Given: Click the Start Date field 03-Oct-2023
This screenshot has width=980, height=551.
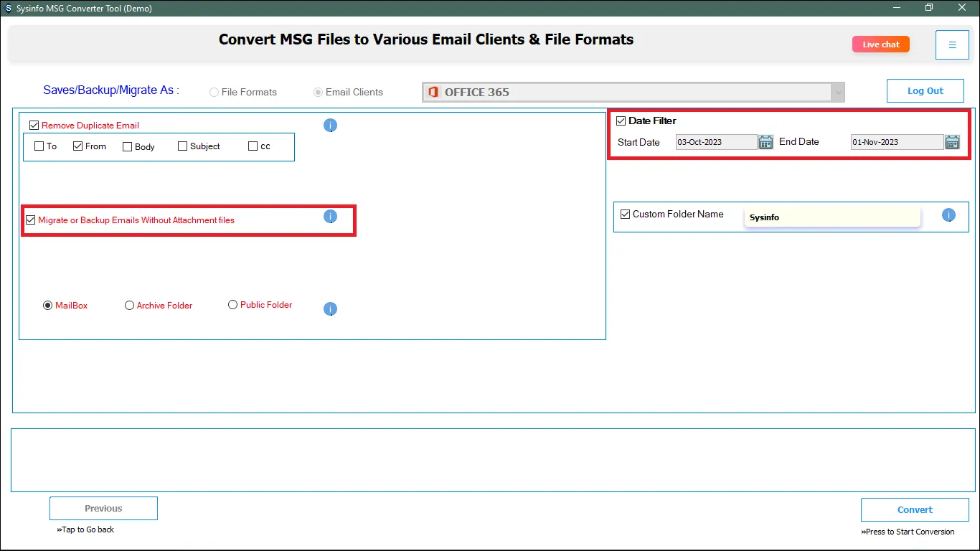Looking at the screenshot, I should [716, 142].
